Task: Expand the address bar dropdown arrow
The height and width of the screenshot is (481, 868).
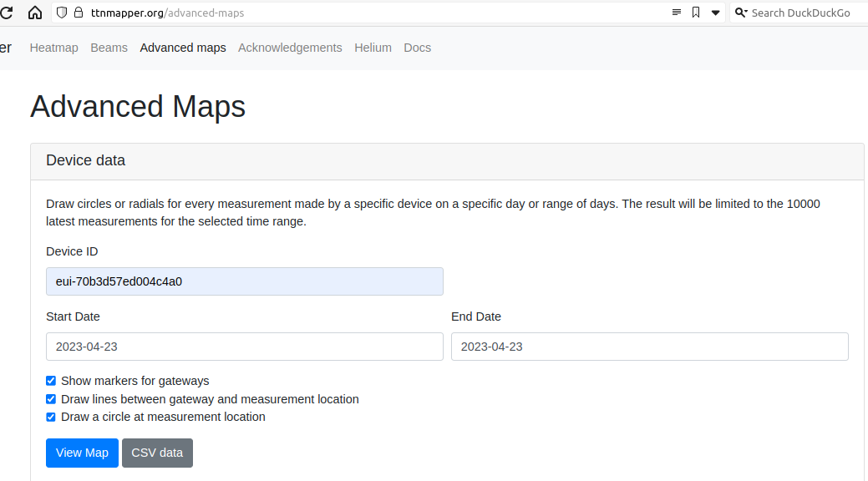Action: pyautogui.click(x=716, y=13)
